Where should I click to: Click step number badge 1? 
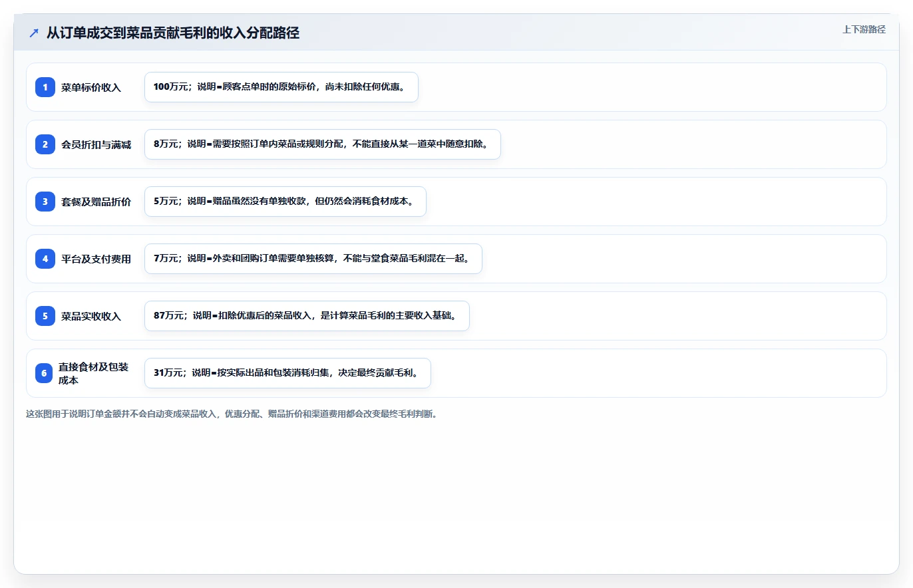pos(45,87)
